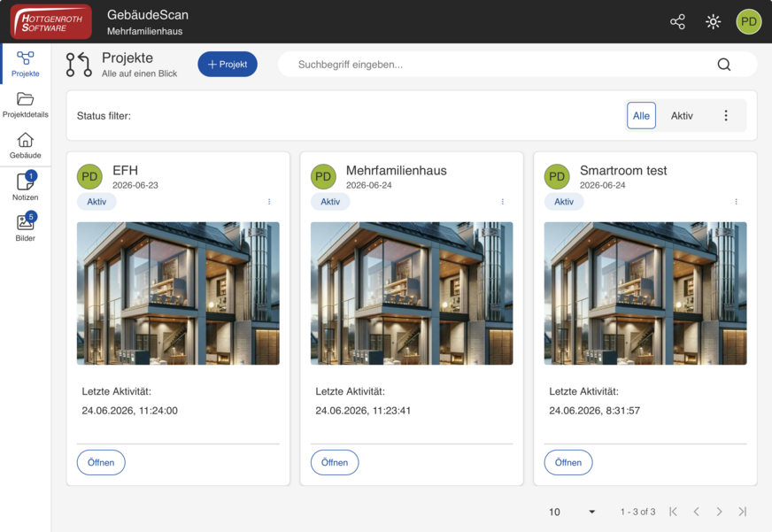Screen dimensions: 772x532
Task: Click the Hottgenroth Software logo
Action: click(x=51, y=21)
